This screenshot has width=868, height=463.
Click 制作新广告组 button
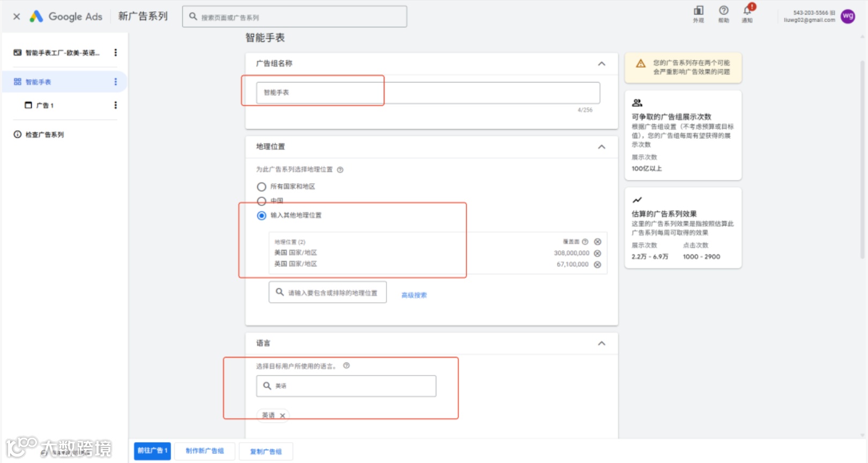205,451
